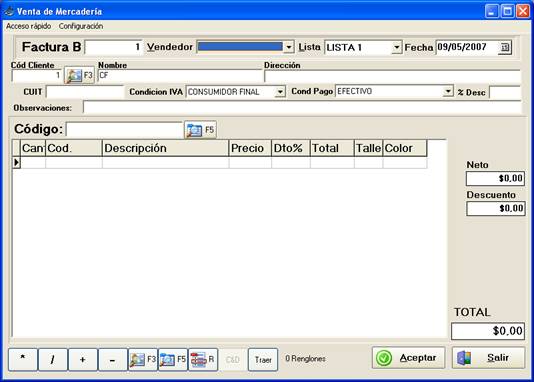
Task: Click the Nombre field containing CF
Action: point(180,76)
